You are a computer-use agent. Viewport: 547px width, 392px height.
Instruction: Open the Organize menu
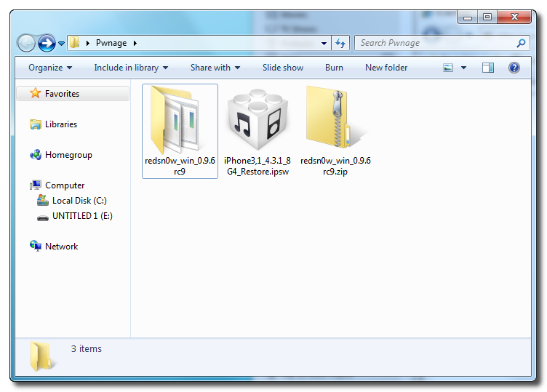click(50, 68)
